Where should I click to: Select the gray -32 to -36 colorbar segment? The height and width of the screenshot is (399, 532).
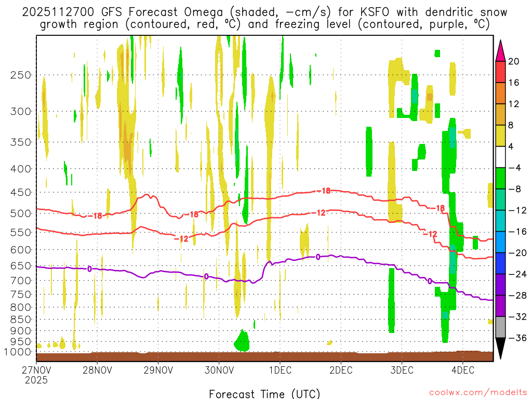pyautogui.click(x=500, y=327)
